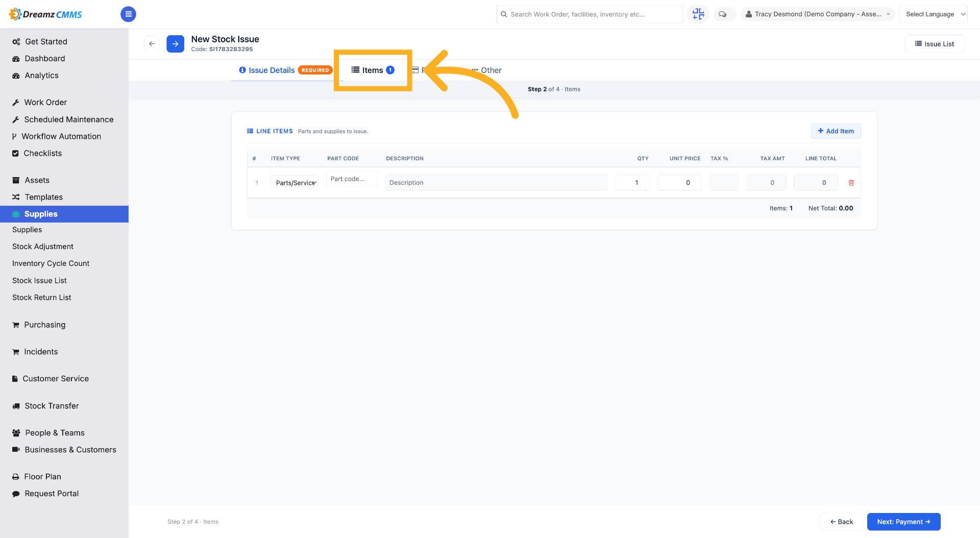
Task: Click the Issue List button
Action: tap(935, 44)
